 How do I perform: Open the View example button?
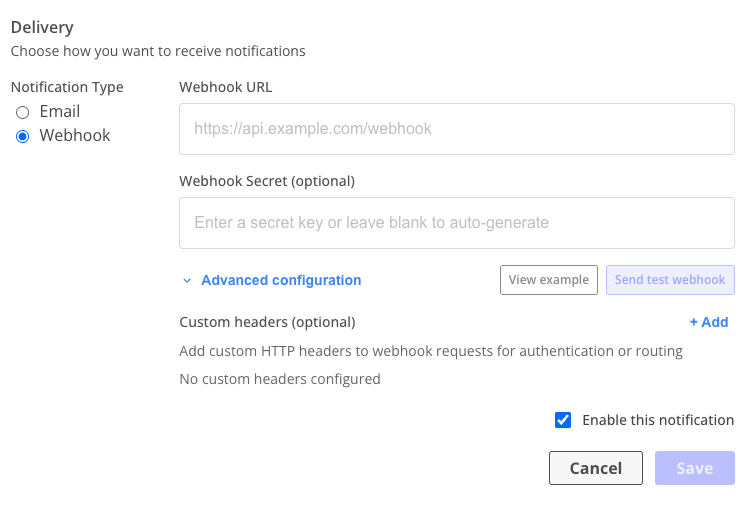(x=549, y=280)
